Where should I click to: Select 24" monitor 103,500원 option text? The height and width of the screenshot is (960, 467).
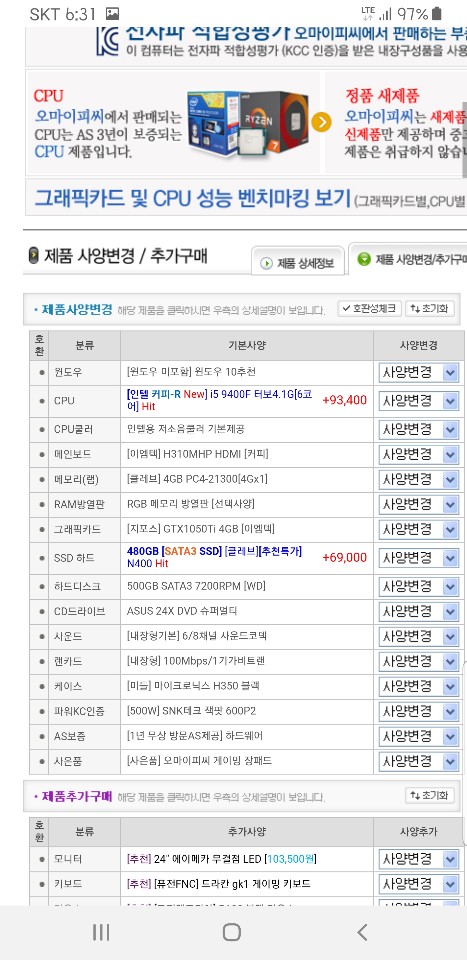click(222, 859)
